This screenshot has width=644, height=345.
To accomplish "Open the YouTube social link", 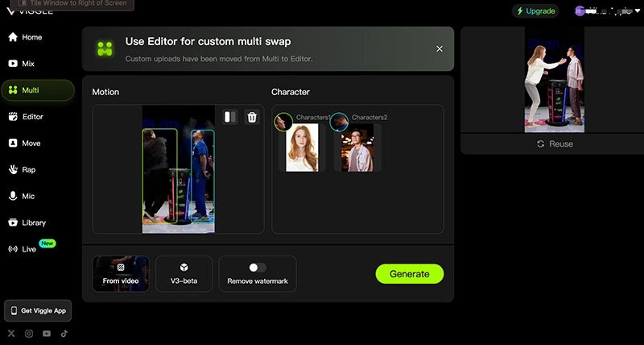I will (x=47, y=334).
